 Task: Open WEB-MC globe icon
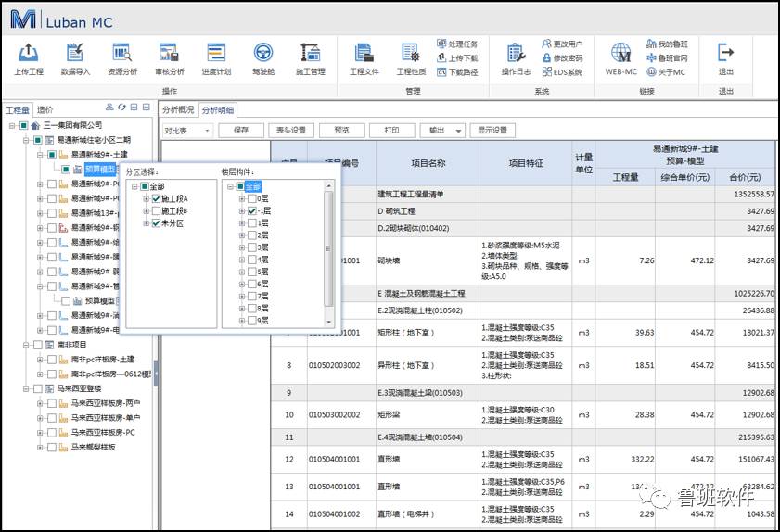620,53
